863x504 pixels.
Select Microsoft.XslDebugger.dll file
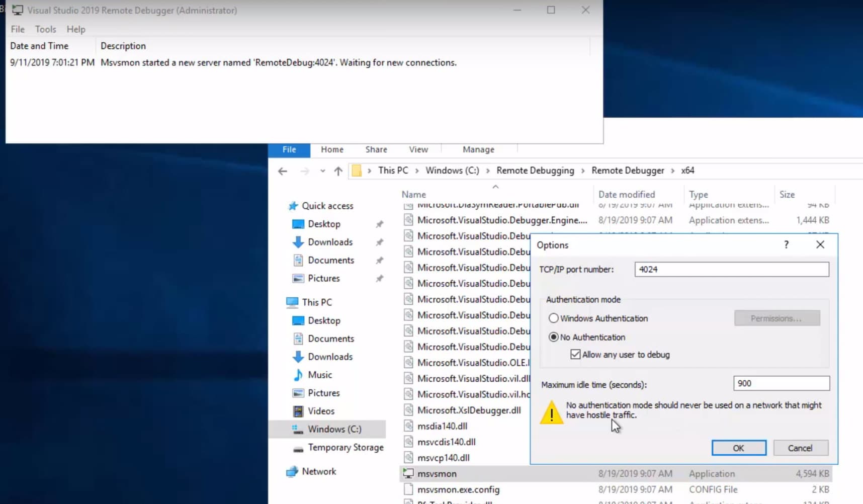pos(469,410)
